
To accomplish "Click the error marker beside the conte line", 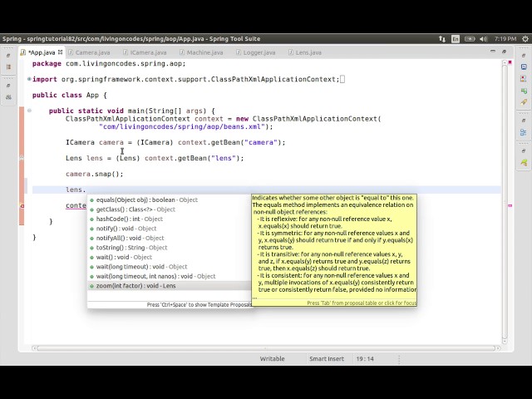I will coord(22,205).
